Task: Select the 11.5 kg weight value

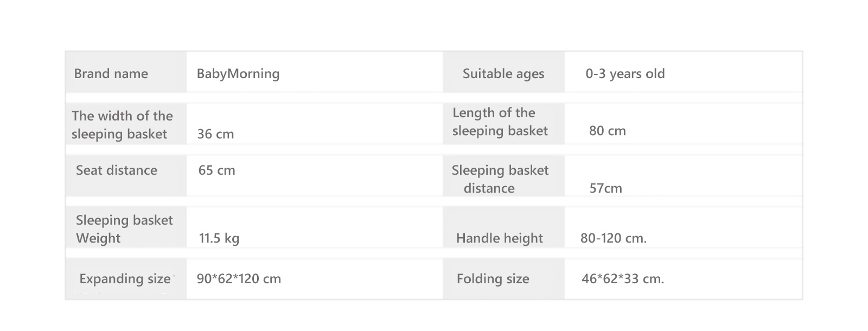Action: coord(219,238)
